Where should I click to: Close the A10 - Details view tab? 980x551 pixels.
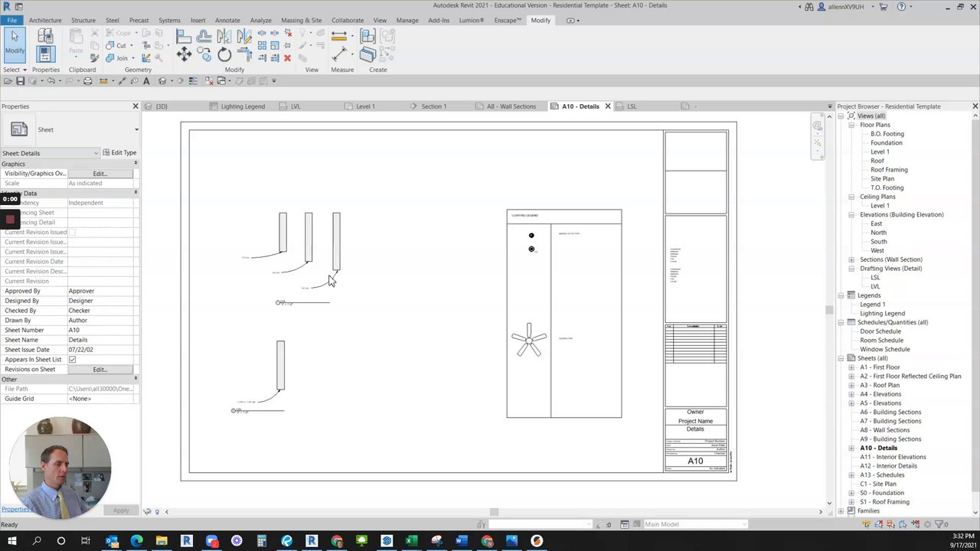[x=608, y=106]
